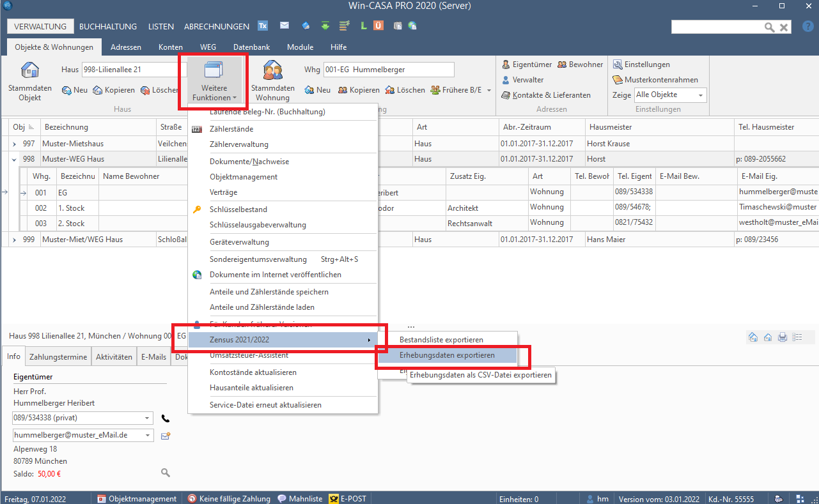Click the phone icon beside owner number
Viewport: 819px width, 504px height.
click(166, 418)
